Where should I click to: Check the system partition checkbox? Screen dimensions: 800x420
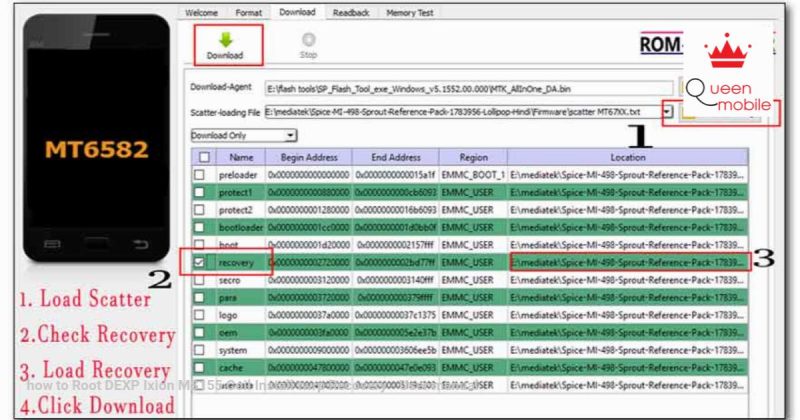pos(199,350)
